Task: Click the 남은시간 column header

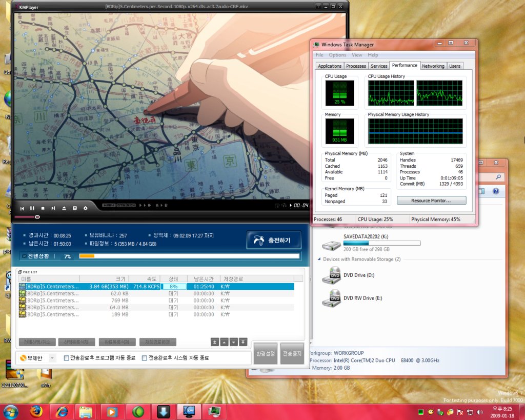Action: point(204,278)
